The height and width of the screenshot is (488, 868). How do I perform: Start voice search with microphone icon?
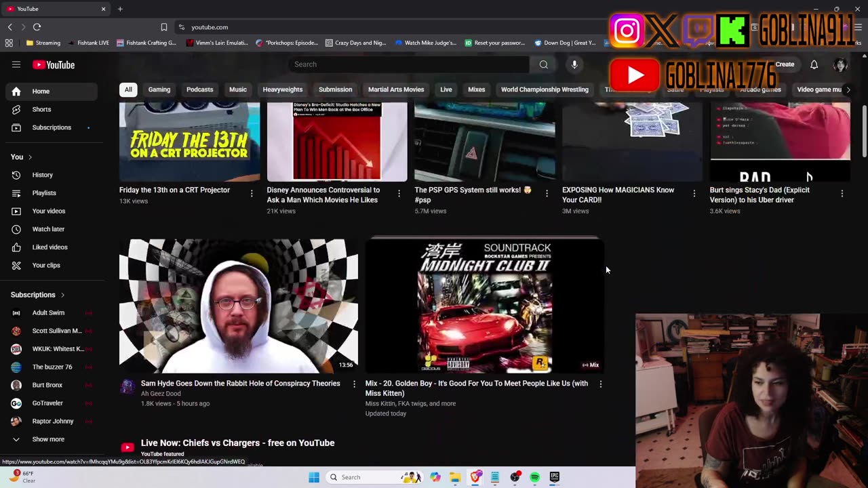(574, 64)
